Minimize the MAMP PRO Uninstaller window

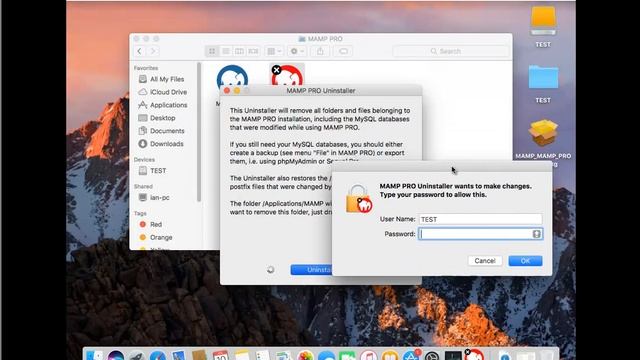(x=237, y=91)
